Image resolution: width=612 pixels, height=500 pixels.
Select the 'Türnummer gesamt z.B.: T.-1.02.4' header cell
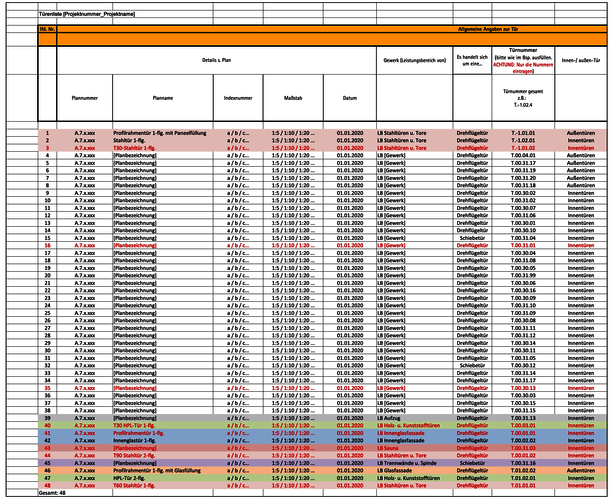pos(523,98)
